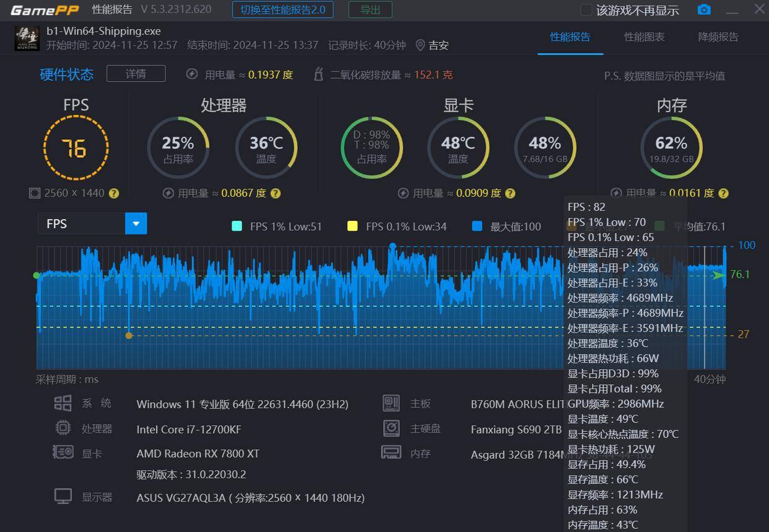Image resolution: width=769 pixels, height=532 pixels.
Task: Click the green start marker on the average line
Action: 37,275
